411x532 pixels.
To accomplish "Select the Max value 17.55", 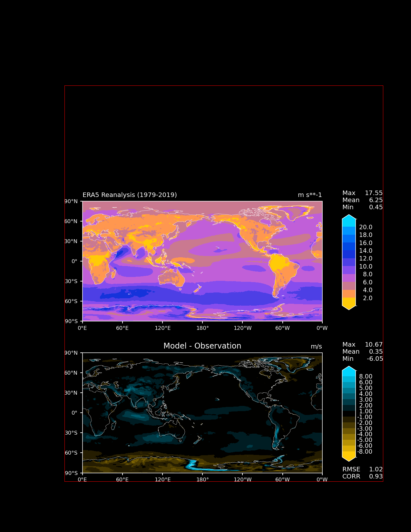I will coord(374,193).
